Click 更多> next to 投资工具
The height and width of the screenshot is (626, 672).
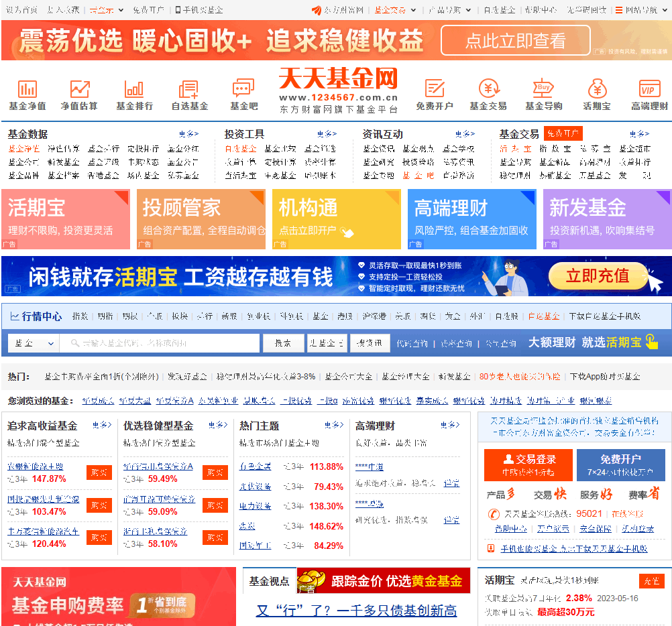pos(327,134)
